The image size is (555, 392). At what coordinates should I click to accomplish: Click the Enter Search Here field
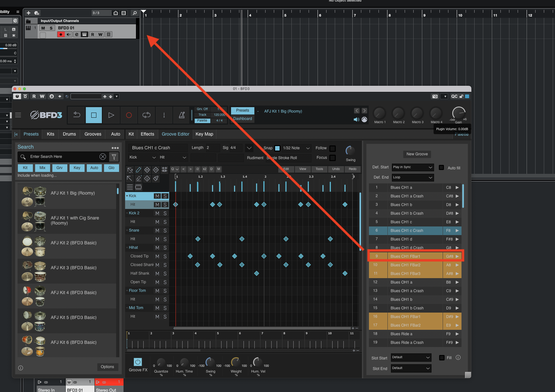click(63, 157)
